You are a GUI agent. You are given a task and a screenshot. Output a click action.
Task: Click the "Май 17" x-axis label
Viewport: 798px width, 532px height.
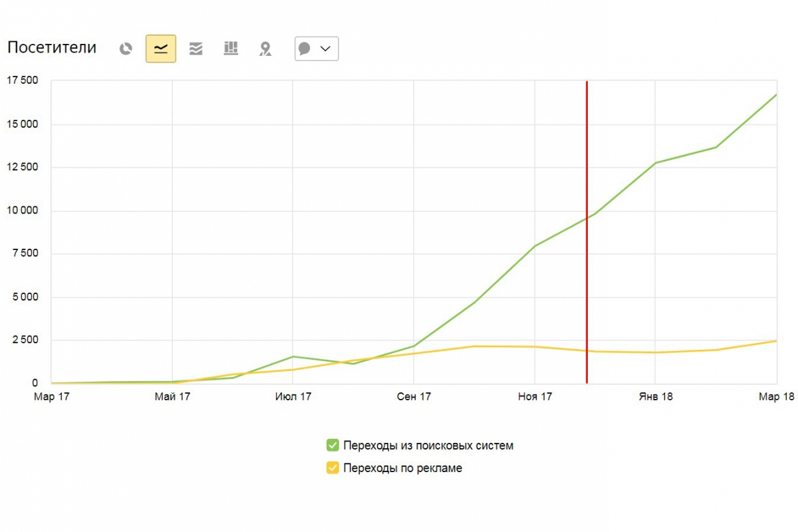tap(172, 397)
